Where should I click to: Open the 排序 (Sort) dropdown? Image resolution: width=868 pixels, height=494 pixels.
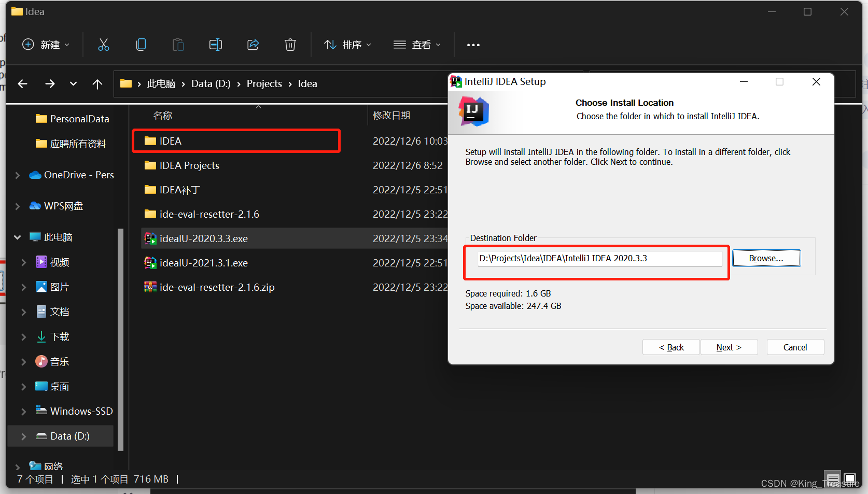(347, 45)
